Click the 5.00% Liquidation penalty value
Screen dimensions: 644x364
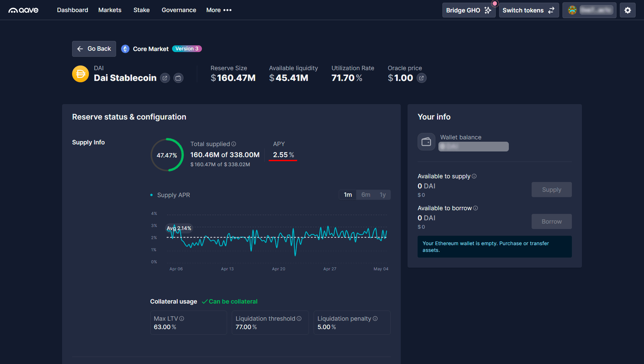[326, 327]
